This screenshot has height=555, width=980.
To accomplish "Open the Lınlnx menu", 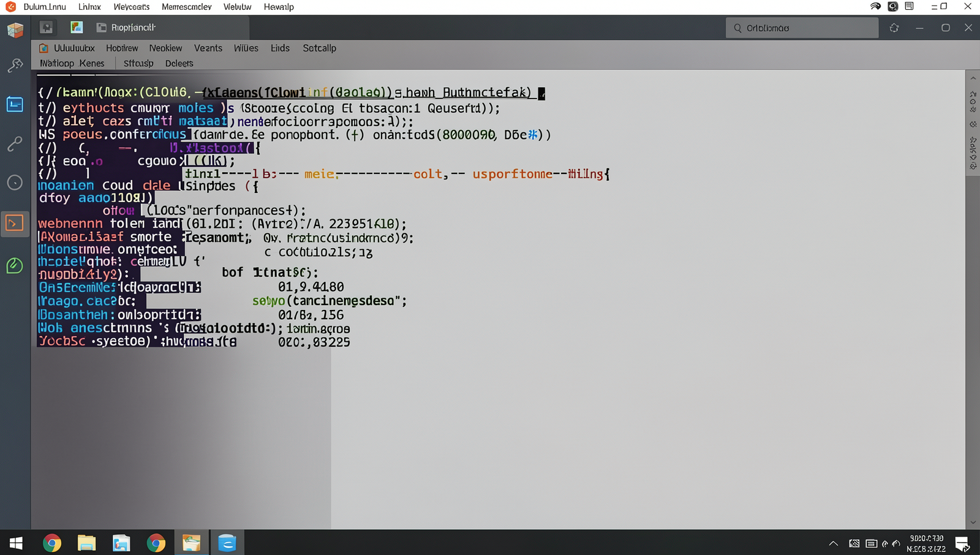I will tap(89, 7).
